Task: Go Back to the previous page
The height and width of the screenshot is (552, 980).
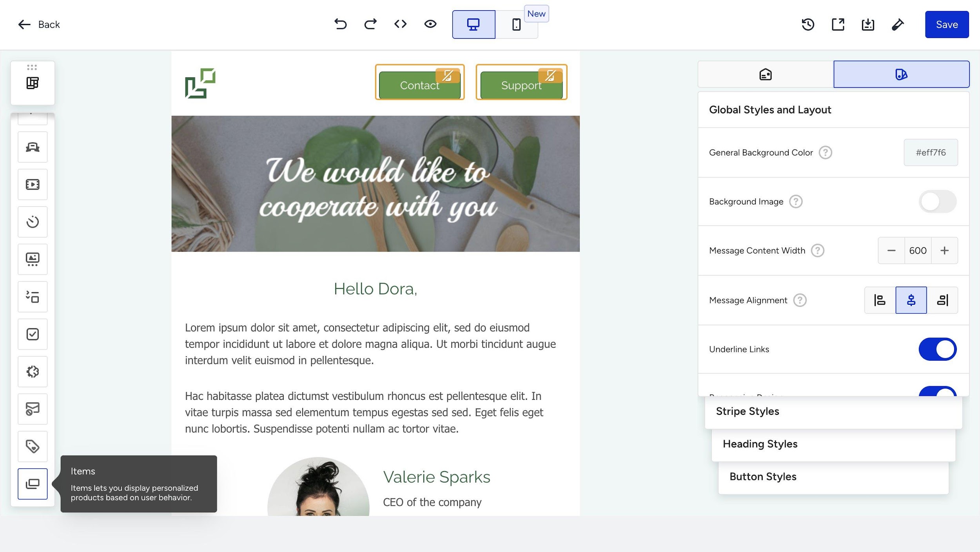Action: click(x=39, y=24)
